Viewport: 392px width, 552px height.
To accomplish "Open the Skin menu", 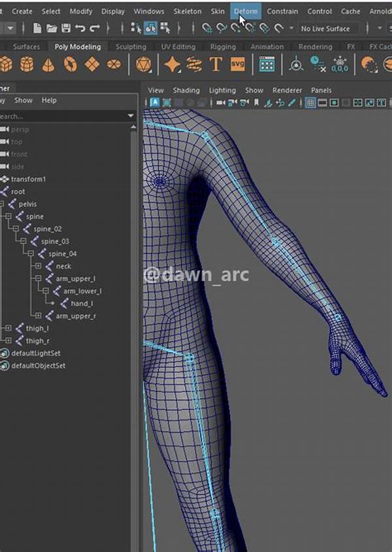I will pyautogui.click(x=218, y=11).
